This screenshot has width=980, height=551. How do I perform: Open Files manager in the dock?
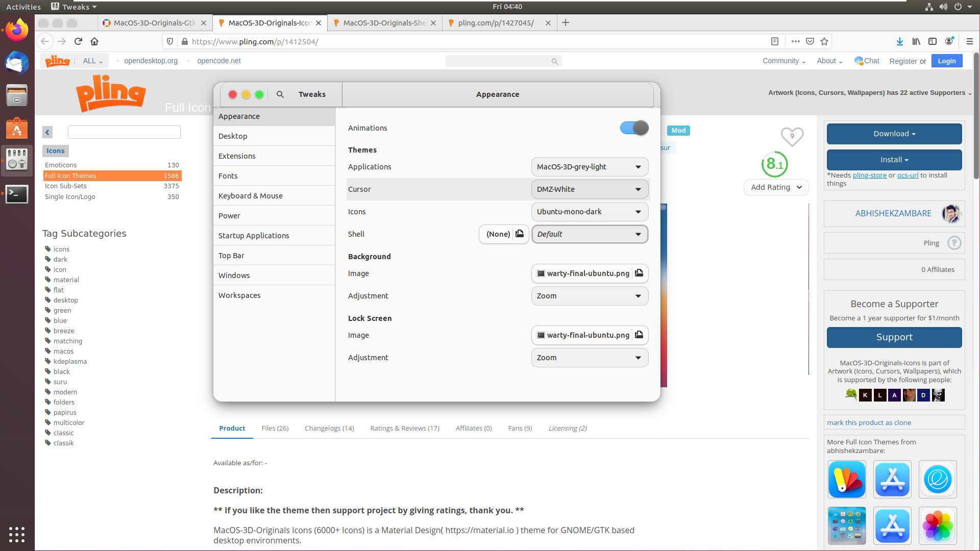(x=17, y=95)
